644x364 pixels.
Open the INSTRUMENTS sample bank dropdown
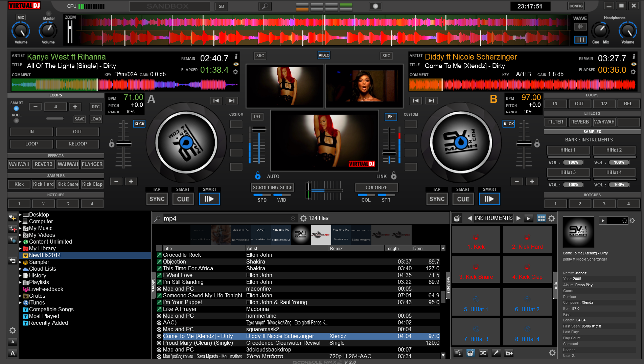tap(493, 218)
